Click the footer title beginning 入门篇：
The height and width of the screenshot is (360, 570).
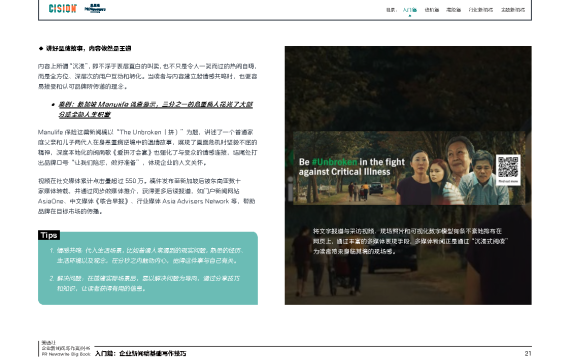click(x=140, y=353)
